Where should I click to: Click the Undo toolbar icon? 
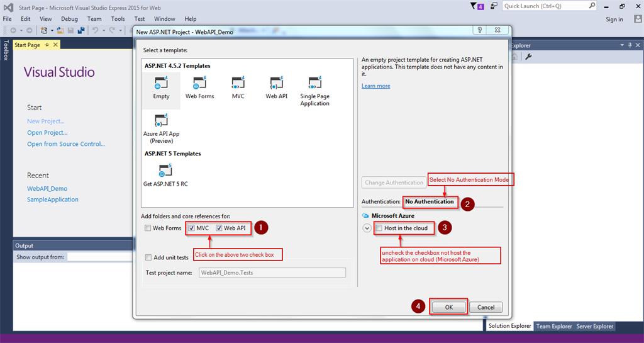pyautogui.click(x=96, y=30)
